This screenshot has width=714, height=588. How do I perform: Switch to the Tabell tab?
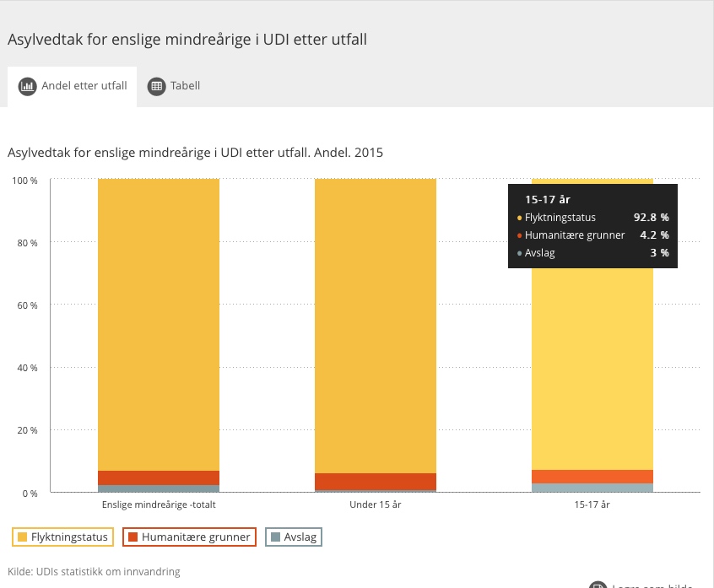click(174, 86)
